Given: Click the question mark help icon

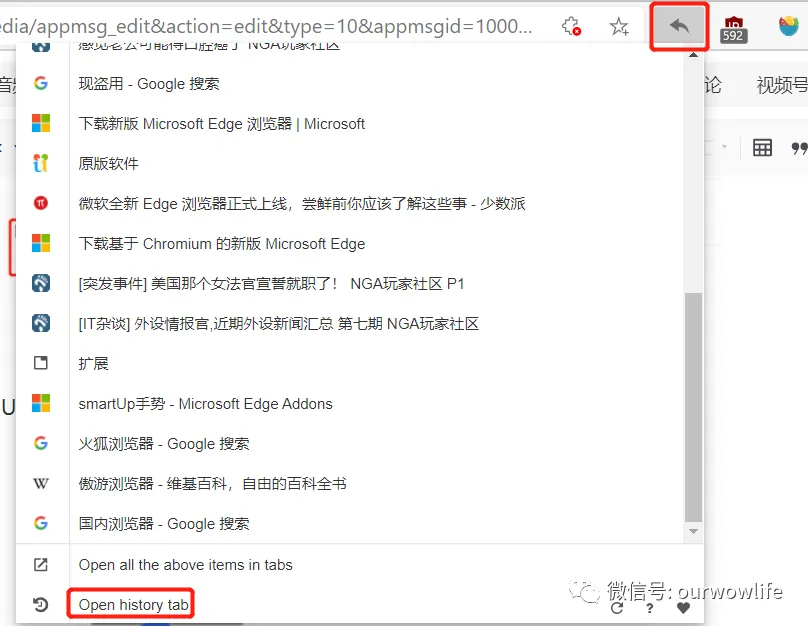Looking at the screenshot, I should 650,608.
